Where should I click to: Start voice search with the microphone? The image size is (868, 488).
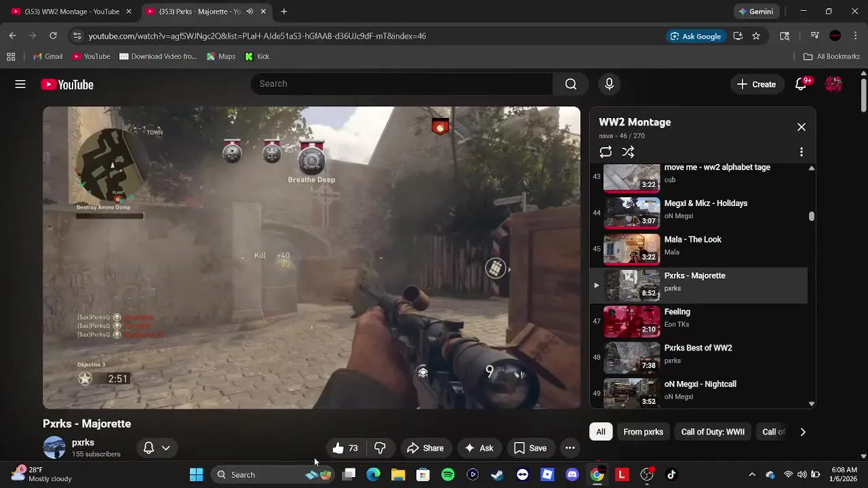pos(609,84)
